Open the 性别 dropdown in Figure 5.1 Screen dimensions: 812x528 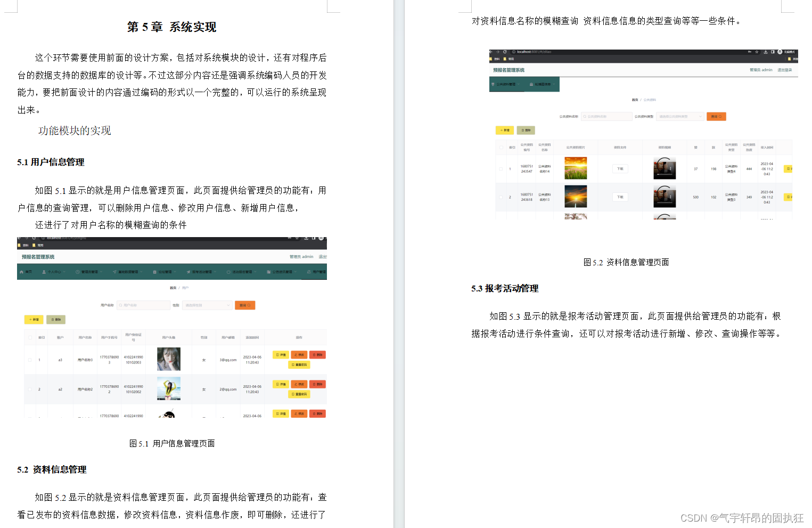(x=207, y=305)
